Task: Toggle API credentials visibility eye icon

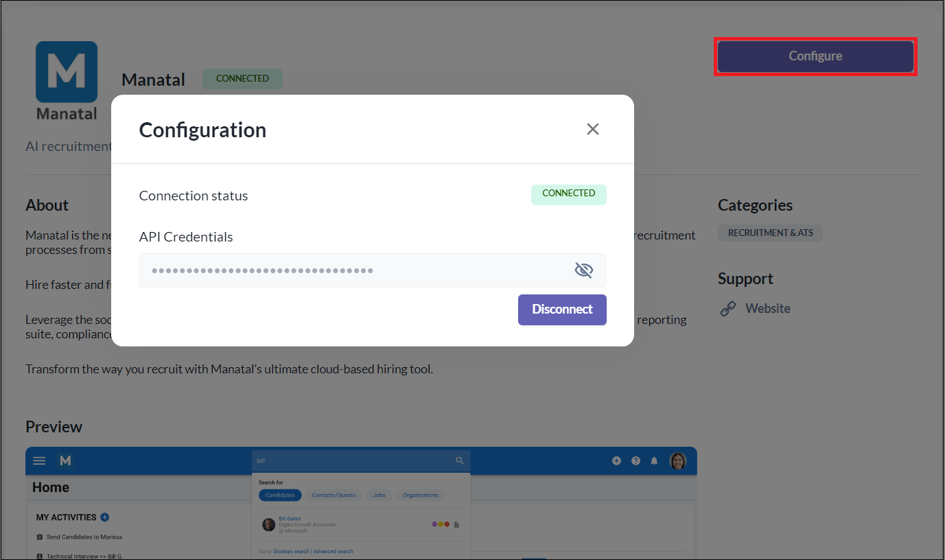Action: [x=583, y=270]
